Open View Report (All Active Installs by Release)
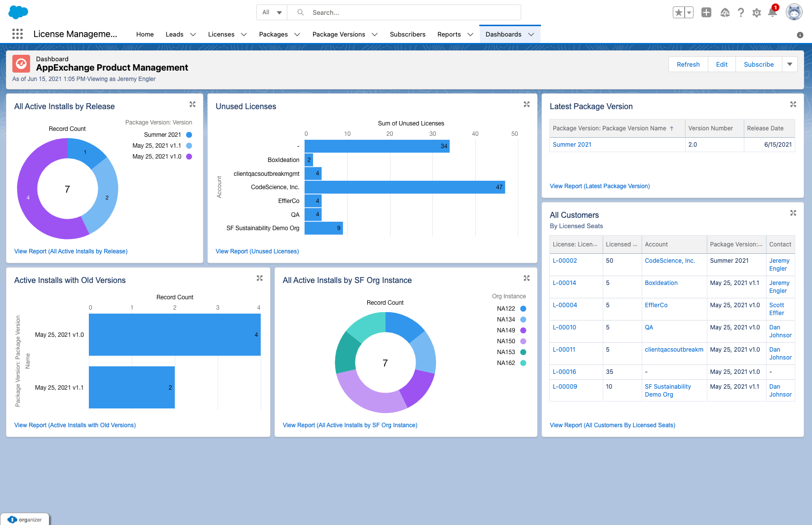812x525 pixels. pyautogui.click(x=71, y=251)
